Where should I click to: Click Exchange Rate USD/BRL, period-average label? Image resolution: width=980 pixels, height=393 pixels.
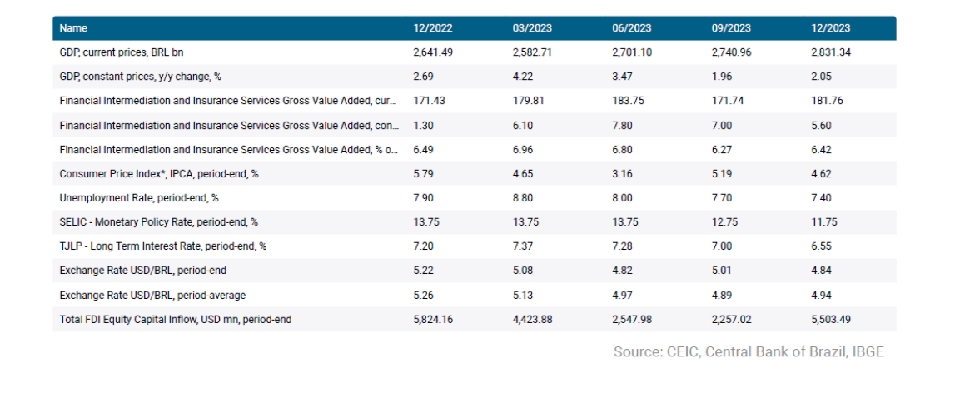(x=152, y=295)
